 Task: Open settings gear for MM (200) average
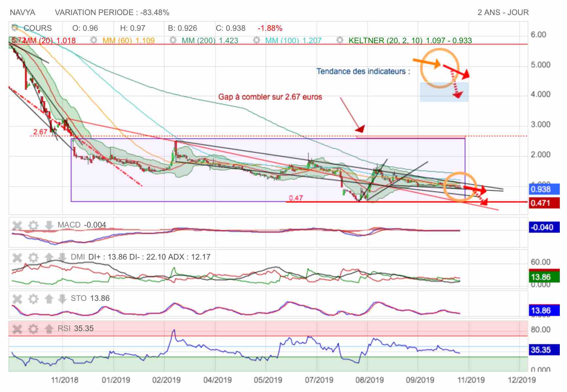[173, 40]
